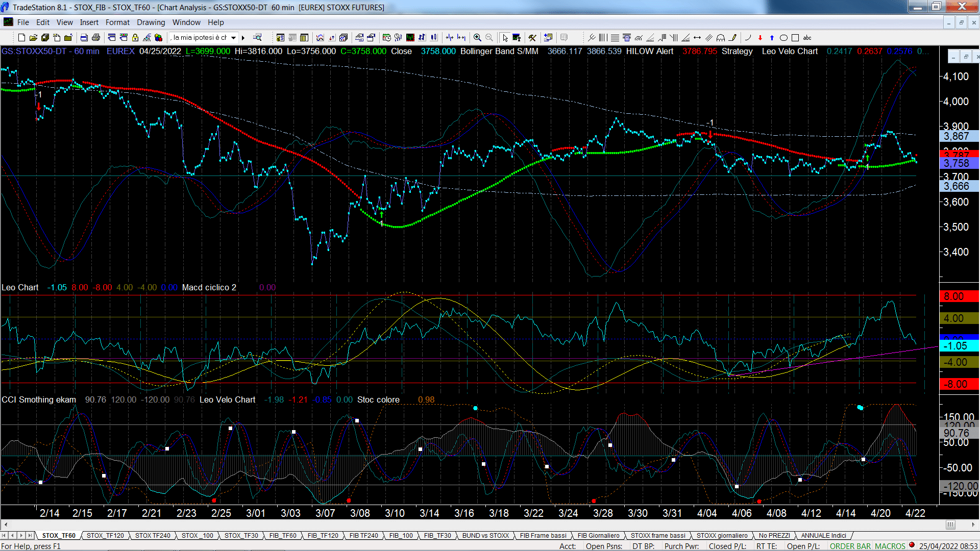Click the workspace search magnifier icon

tap(257, 37)
